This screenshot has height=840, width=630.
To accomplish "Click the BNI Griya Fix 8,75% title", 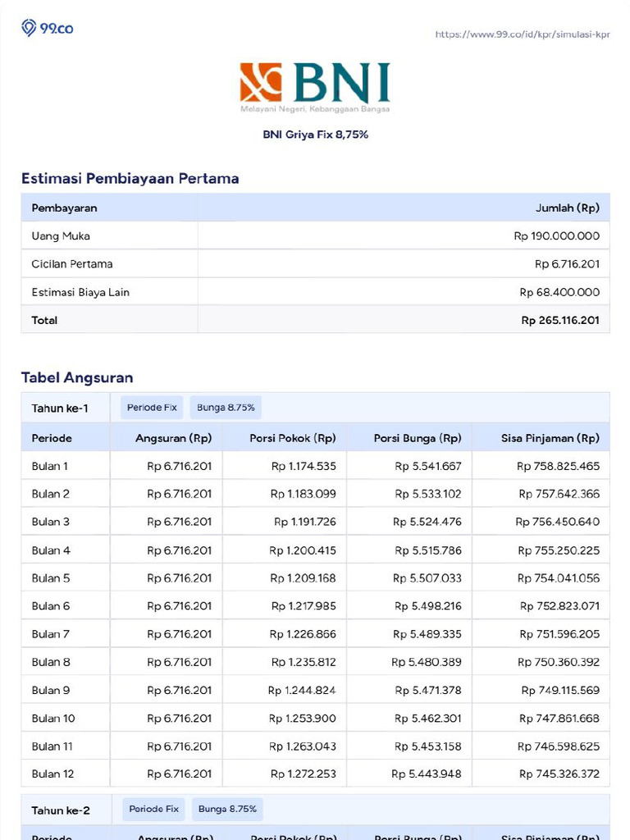I will [x=315, y=135].
